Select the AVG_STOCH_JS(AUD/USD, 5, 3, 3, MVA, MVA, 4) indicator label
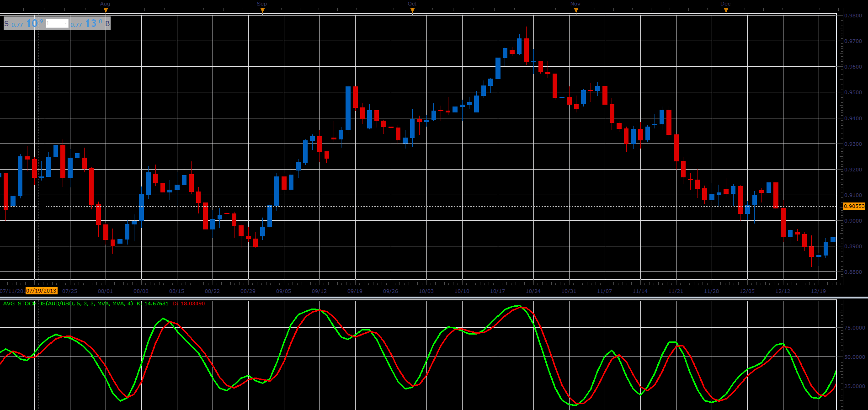The height and width of the screenshot is (410, 868). [68, 304]
